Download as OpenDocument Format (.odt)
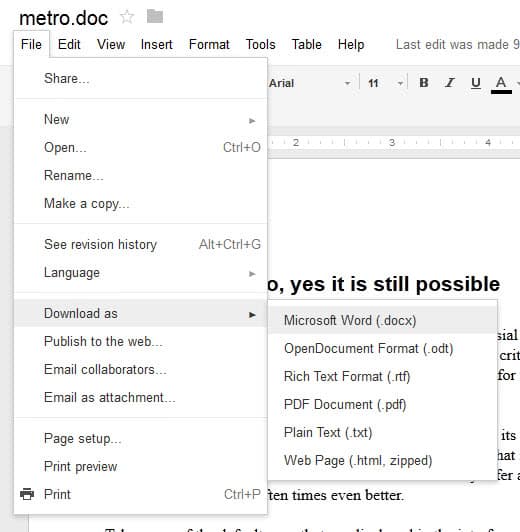Screen dimensions: 520x532 coord(382,348)
